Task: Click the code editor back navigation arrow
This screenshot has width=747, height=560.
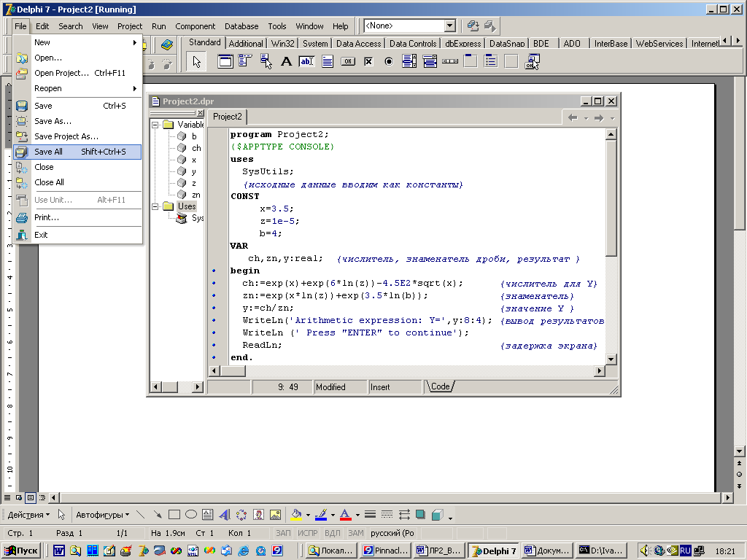Action: [x=573, y=117]
